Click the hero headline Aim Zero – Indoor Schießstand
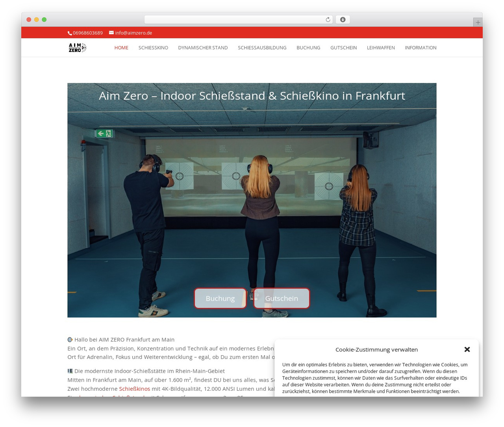Screen dimensions: 504x427 click(252, 96)
